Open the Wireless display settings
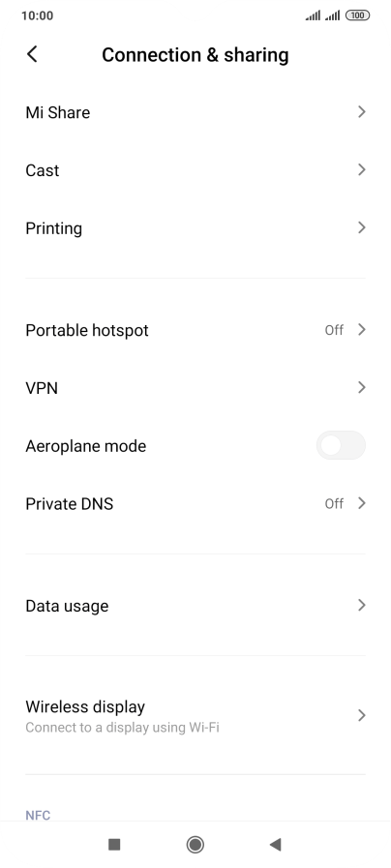The height and width of the screenshot is (868, 391). [195, 715]
